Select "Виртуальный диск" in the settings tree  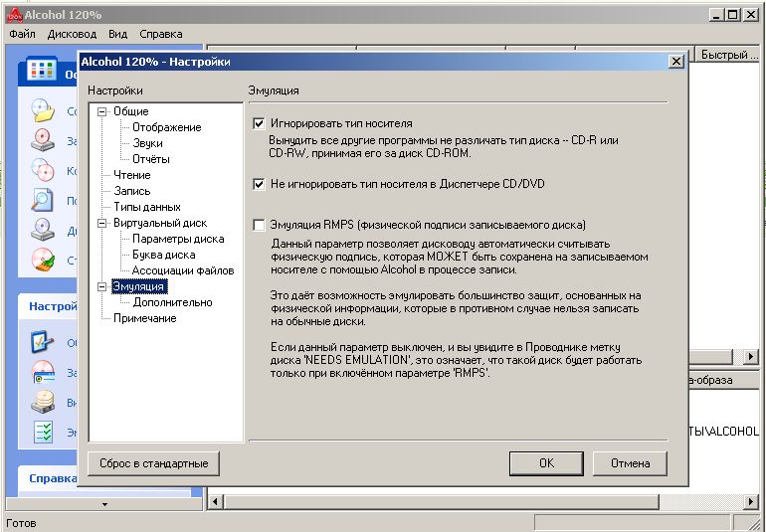pyautogui.click(x=160, y=224)
